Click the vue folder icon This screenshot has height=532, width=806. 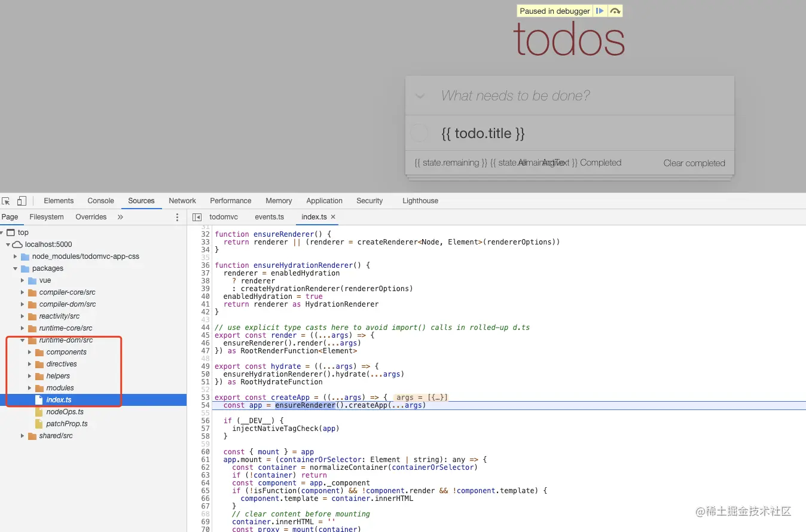point(32,280)
